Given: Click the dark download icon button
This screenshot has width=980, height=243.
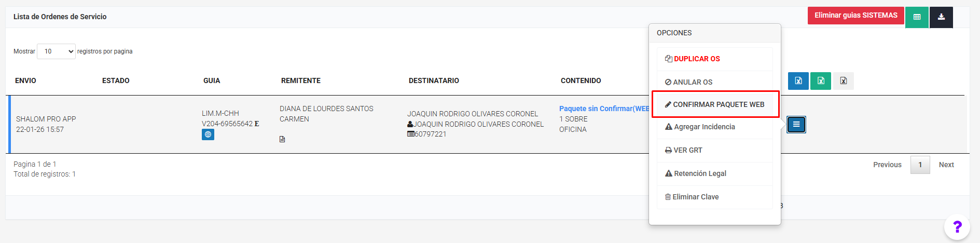Looking at the screenshot, I should (x=941, y=17).
